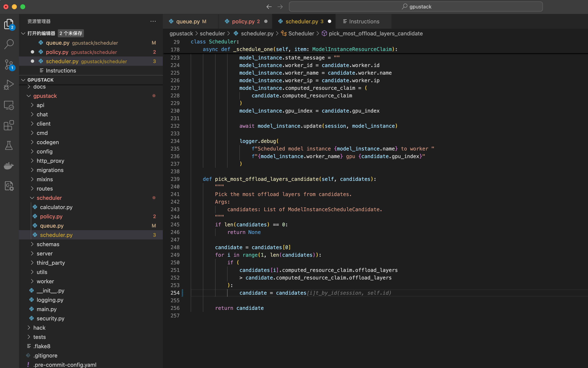
Task: Collapse the scheduler folder
Action: pyautogui.click(x=32, y=198)
